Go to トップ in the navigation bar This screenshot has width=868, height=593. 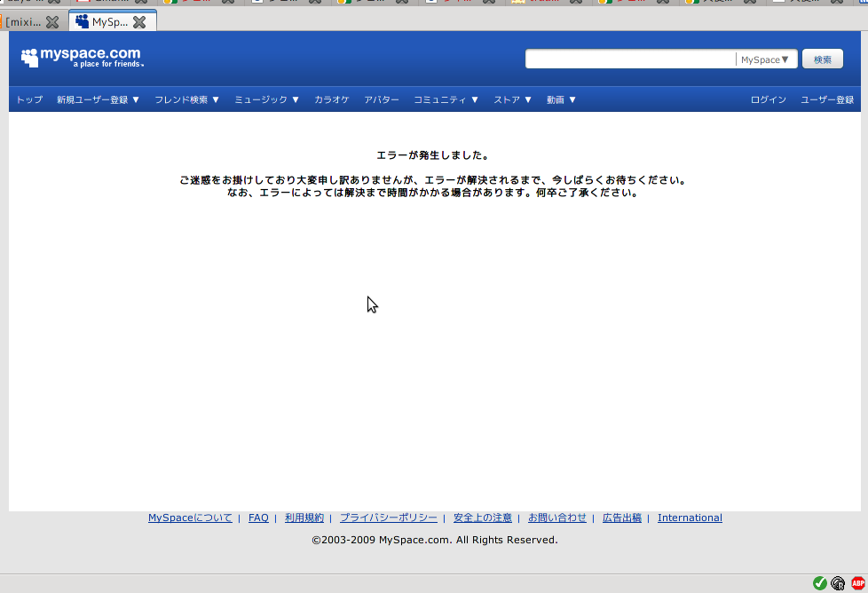pyautogui.click(x=29, y=99)
